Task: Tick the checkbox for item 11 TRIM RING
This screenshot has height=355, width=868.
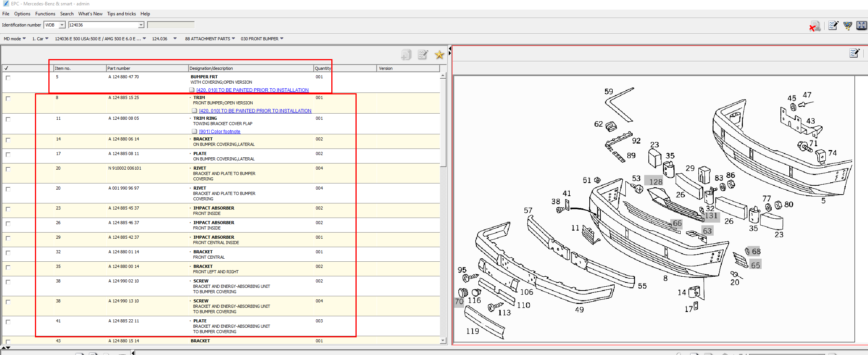Action: pos(8,119)
